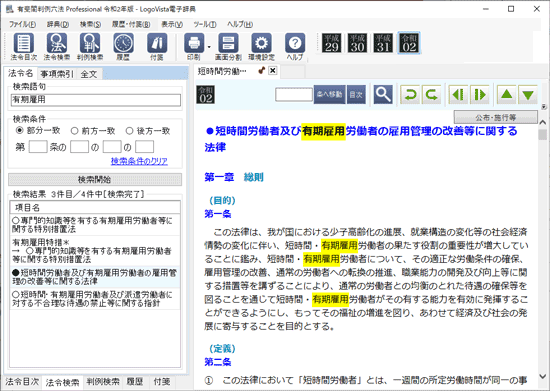
Task: Click the 目次 button in document toolbar
Action: point(356,94)
